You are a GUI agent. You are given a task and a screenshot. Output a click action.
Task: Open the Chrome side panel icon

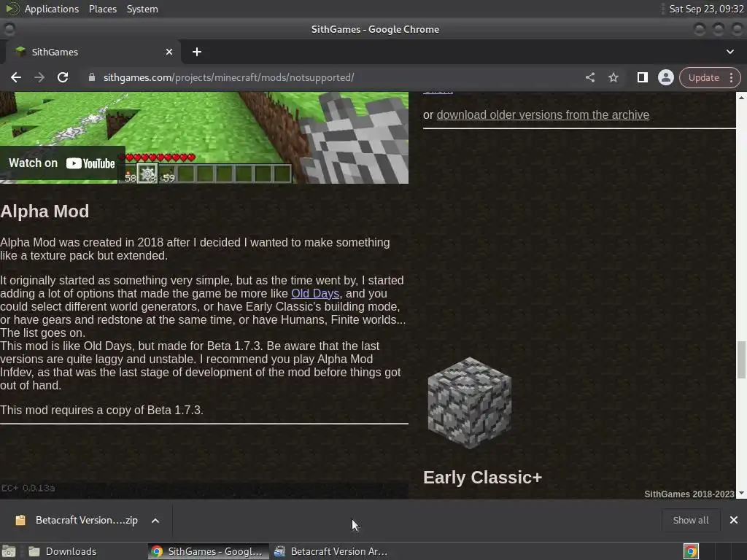642,77
